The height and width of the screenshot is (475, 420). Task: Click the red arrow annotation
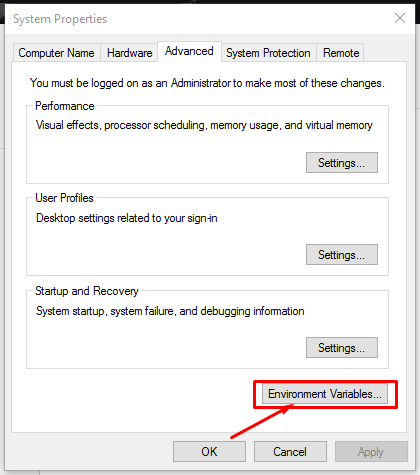point(262,421)
